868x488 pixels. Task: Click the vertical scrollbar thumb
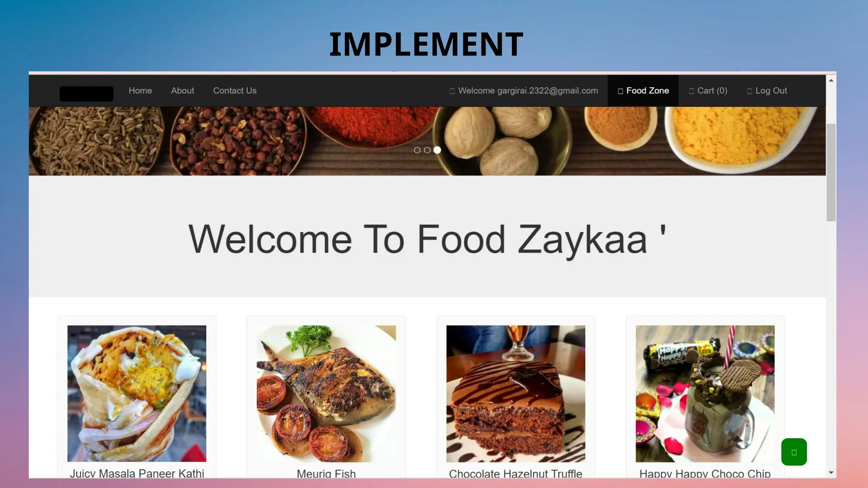pos(831,172)
